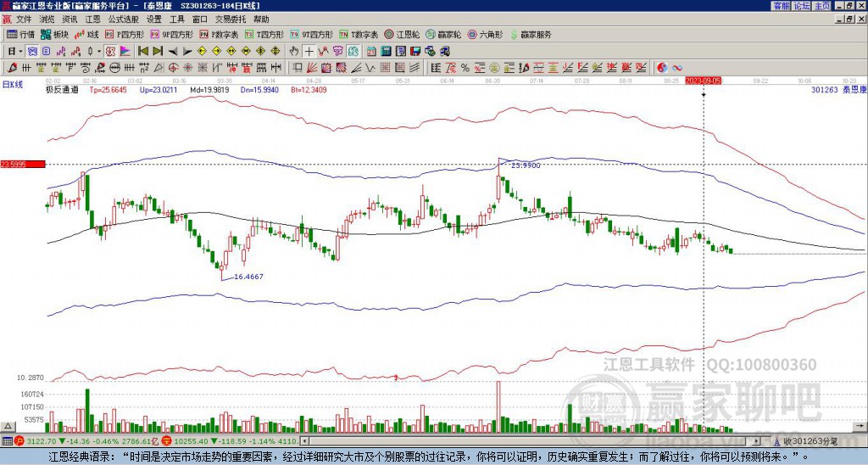Click the 主页 homepage button
The image size is (868, 465).
pyautogui.click(x=822, y=6)
